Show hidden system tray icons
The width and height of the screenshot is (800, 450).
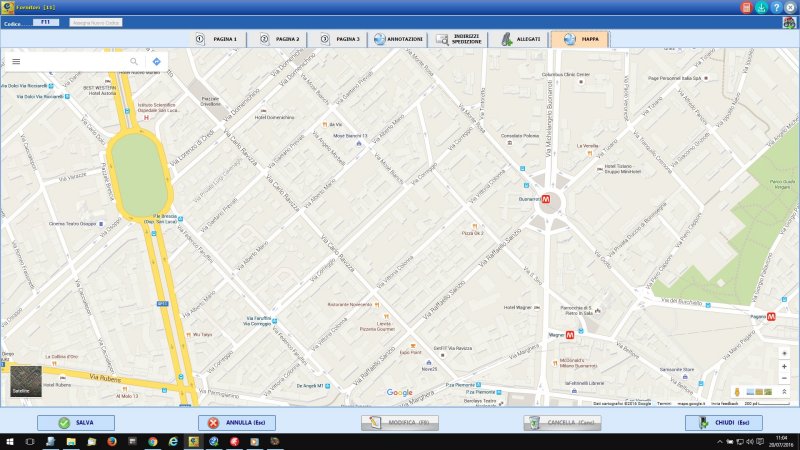pos(719,442)
